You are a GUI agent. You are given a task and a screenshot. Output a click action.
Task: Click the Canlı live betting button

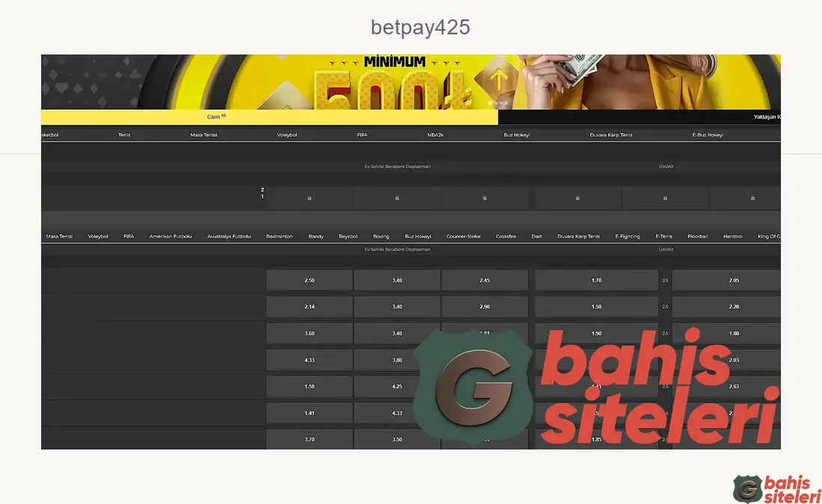(x=215, y=116)
